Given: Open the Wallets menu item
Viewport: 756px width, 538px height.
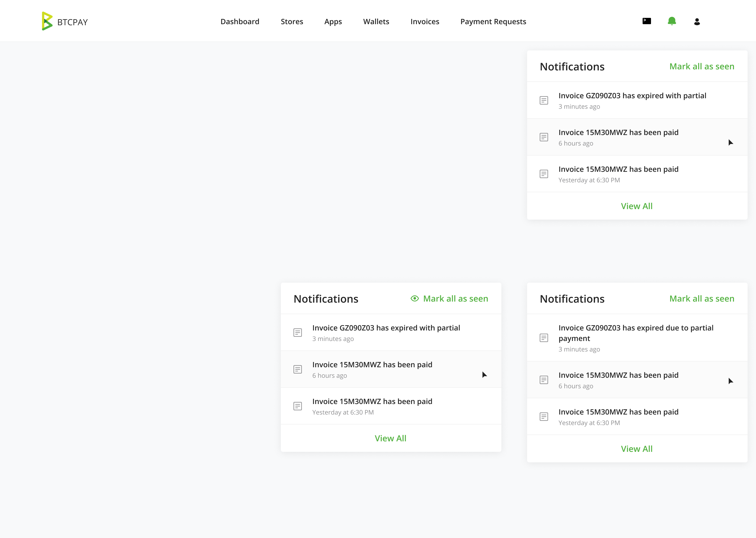Looking at the screenshot, I should click(x=376, y=22).
